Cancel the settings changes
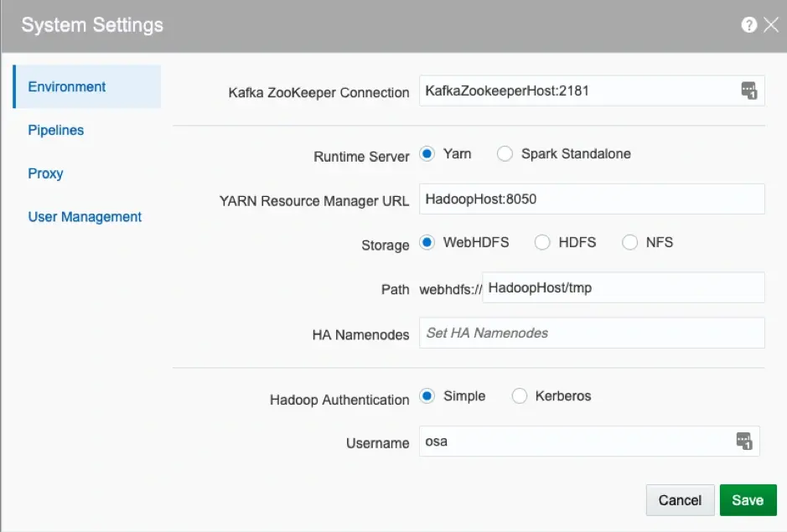Screen dimensions: 787x532 [x=680, y=500]
